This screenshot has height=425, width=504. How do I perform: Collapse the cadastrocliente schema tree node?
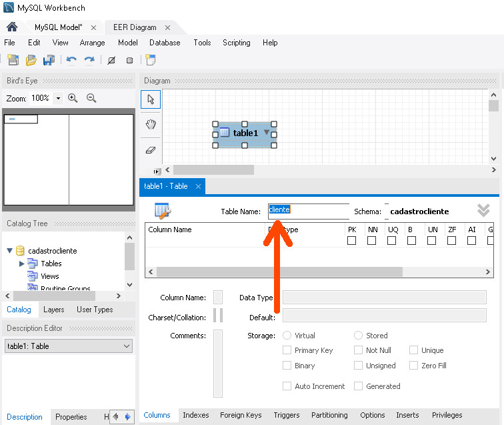click(9, 251)
